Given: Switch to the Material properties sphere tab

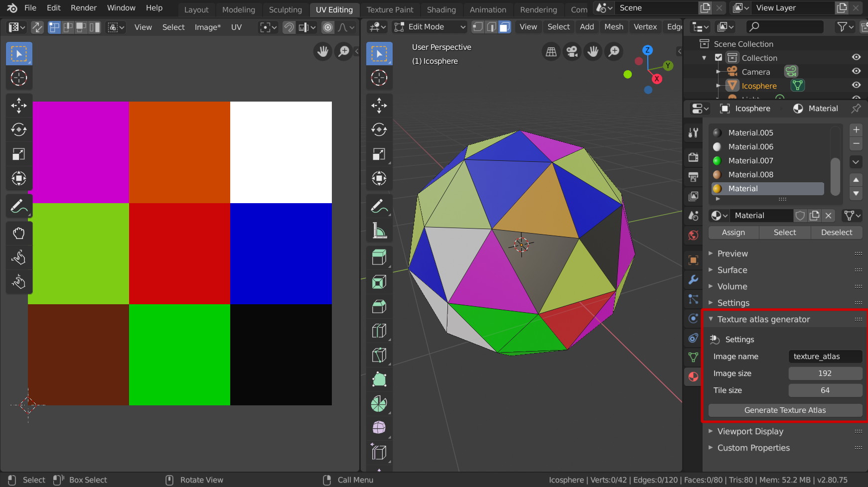Looking at the screenshot, I should (693, 376).
